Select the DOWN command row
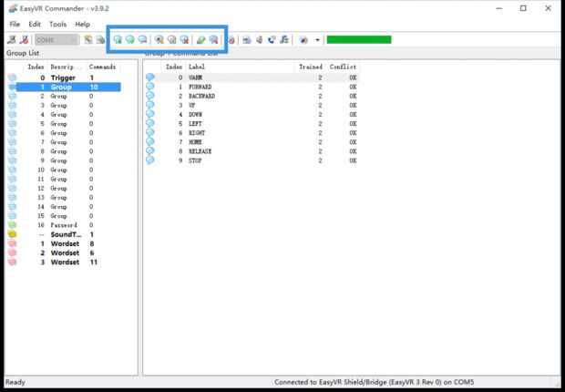 (x=252, y=115)
